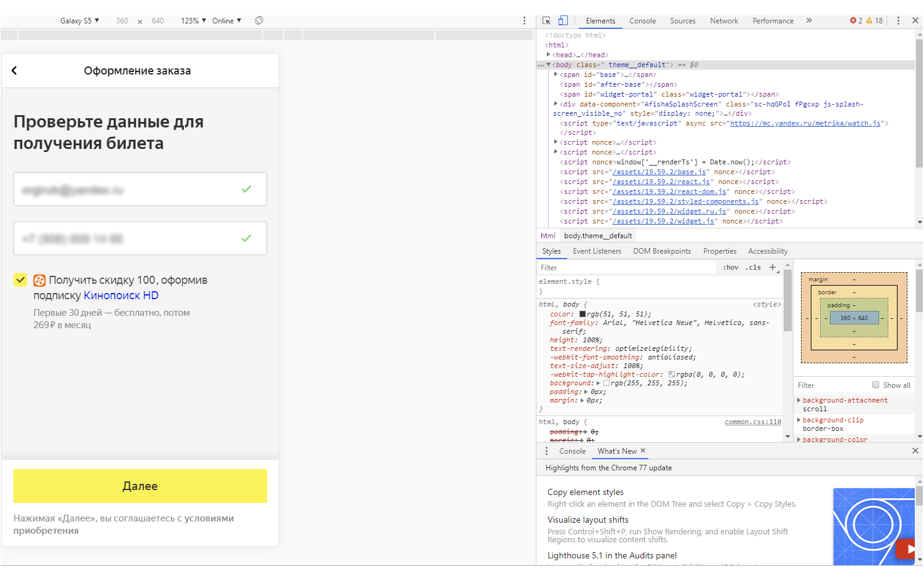
Task: Toggle the .cls element classes button
Action: point(754,267)
